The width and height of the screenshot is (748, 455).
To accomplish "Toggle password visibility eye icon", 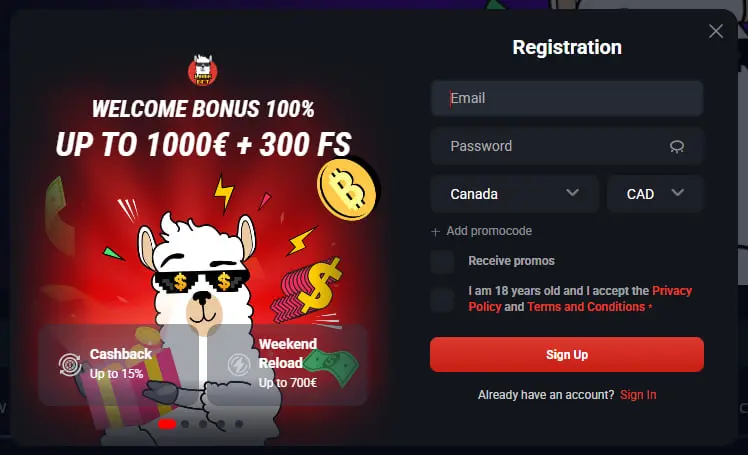I will 676,146.
